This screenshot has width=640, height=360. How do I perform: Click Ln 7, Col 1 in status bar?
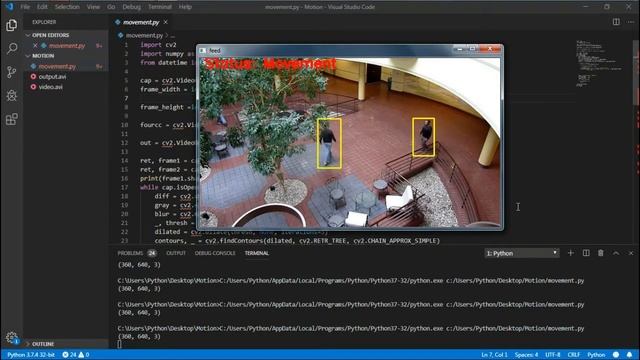click(494, 355)
